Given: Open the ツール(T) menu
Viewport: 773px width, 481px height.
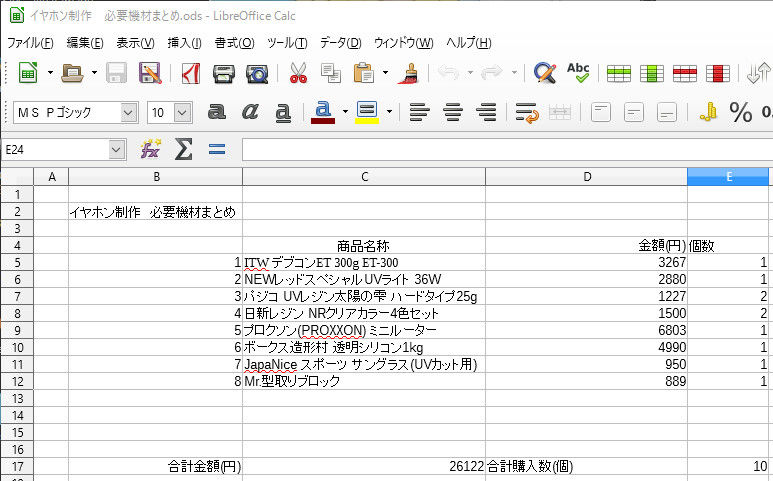Looking at the screenshot, I should pyautogui.click(x=287, y=43).
